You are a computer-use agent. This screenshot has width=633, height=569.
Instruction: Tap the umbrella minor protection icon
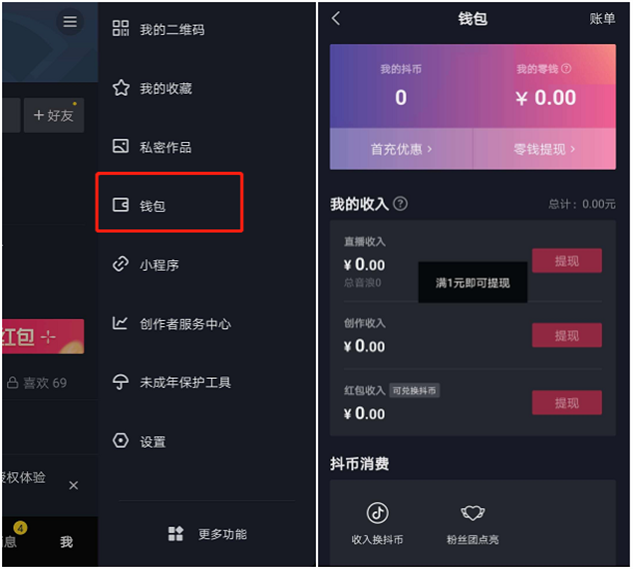[120, 382]
